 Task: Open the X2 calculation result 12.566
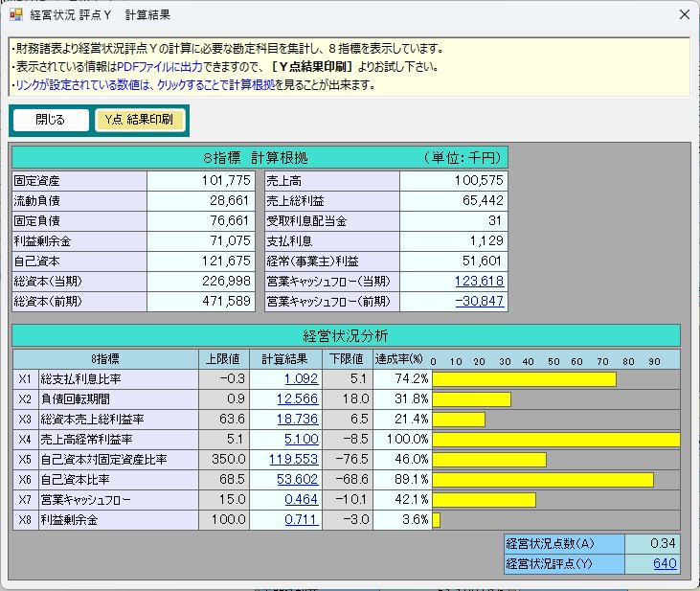coord(297,398)
